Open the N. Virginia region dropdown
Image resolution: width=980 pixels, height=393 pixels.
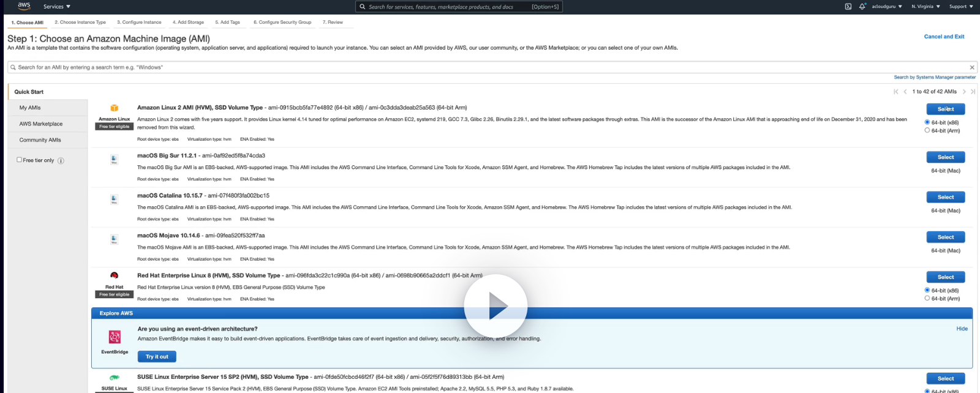pyautogui.click(x=925, y=7)
